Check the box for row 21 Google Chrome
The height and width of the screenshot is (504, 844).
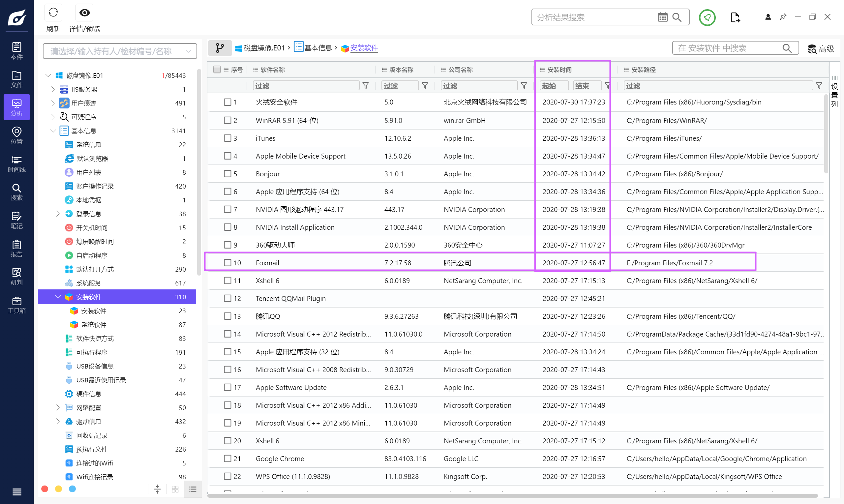click(x=227, y=459)
